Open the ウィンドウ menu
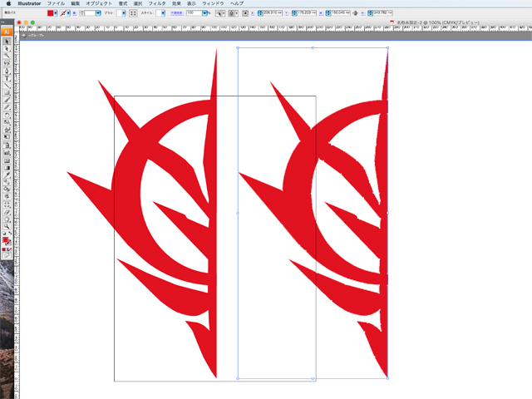Screen dimensions: 532x399 [213, 3]
